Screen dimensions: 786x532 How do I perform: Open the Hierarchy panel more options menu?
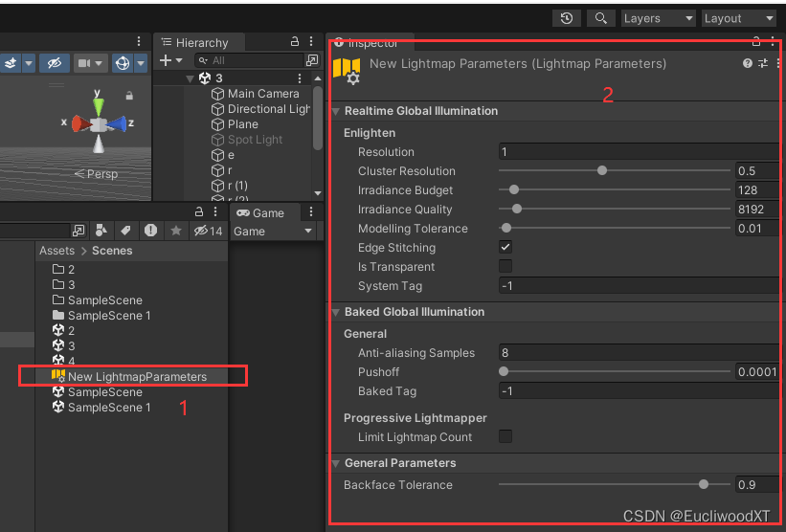(x=311, y=41)
